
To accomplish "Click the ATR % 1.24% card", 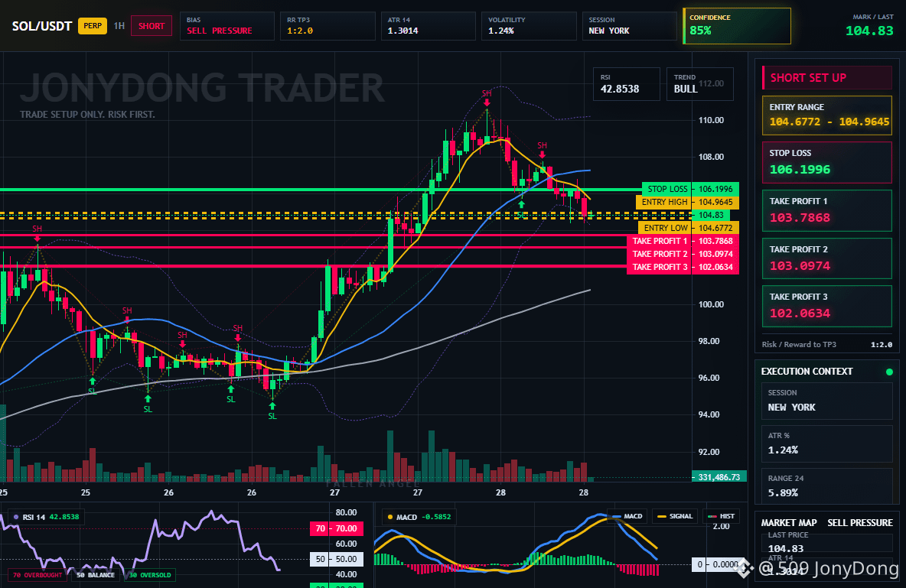I will (x=827, y=443).
